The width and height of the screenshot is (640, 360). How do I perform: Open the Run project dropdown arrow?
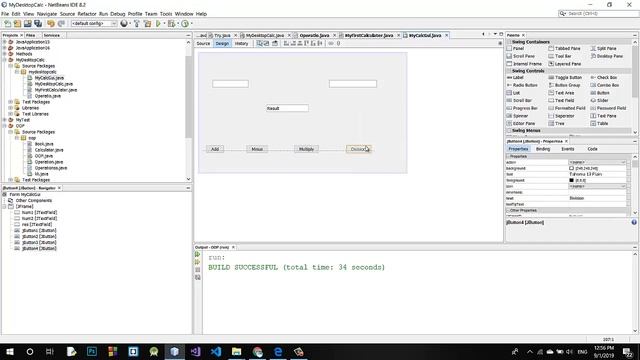[164, 24]
